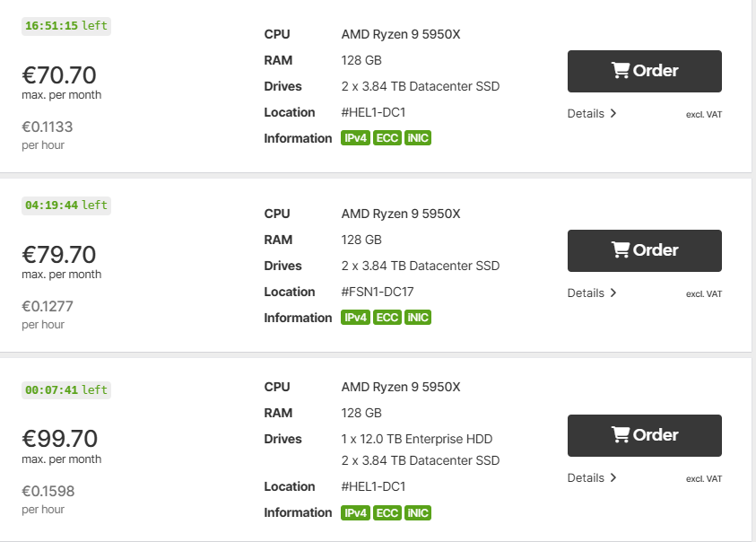Click iNIC badge on the €99.70 server
Viewport: 756px width, 542px height.
(418, 512)
